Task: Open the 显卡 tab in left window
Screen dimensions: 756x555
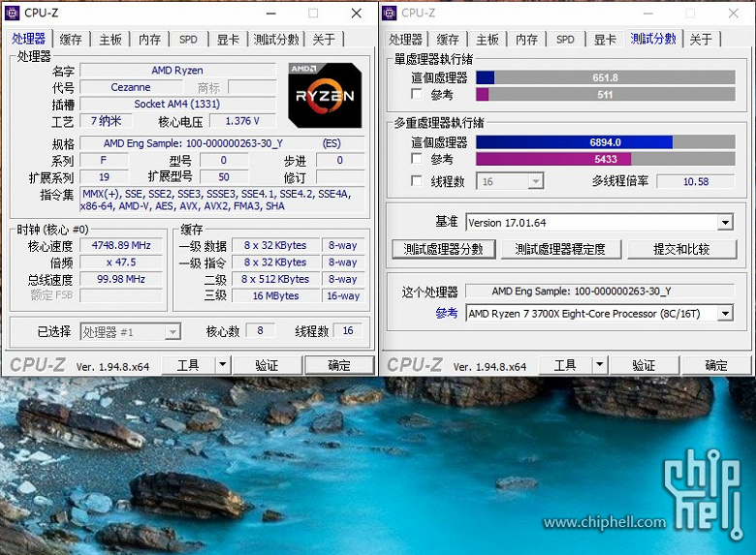Action: 228,39
